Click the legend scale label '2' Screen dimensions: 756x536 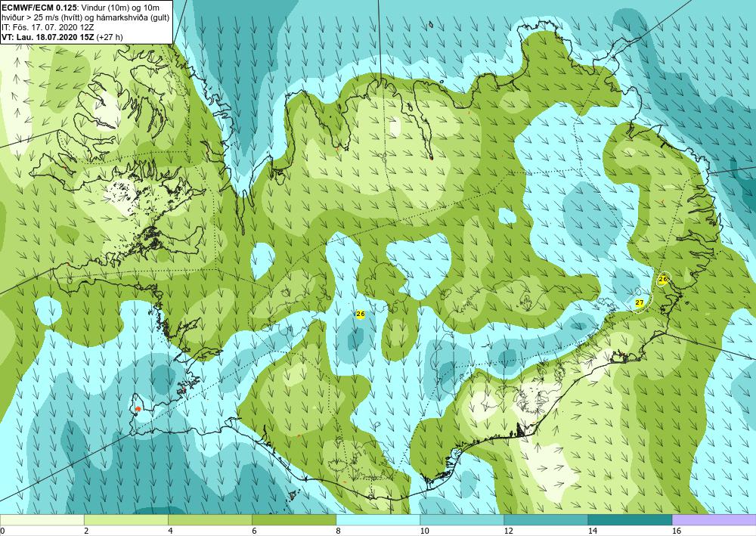pyautogui.click(x=86, y=531)
